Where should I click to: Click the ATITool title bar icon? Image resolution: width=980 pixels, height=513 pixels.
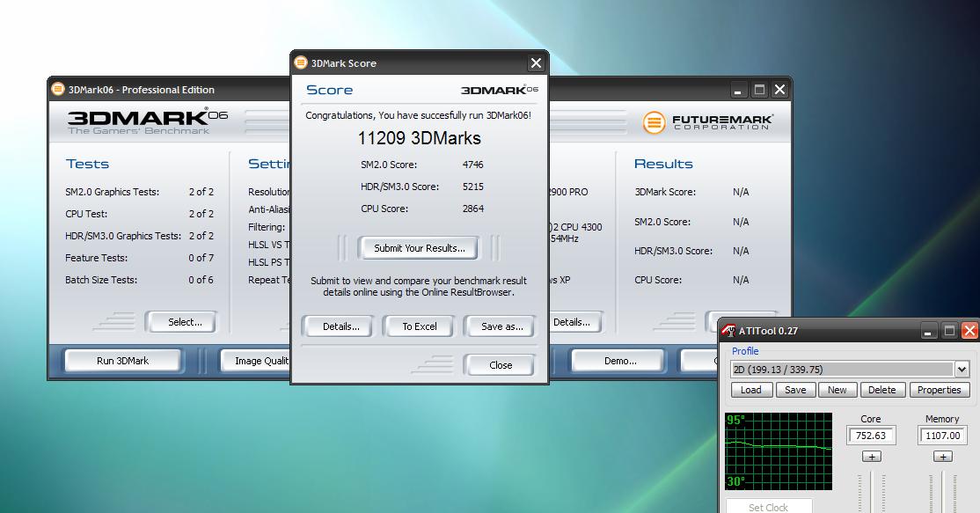[728, 331]
